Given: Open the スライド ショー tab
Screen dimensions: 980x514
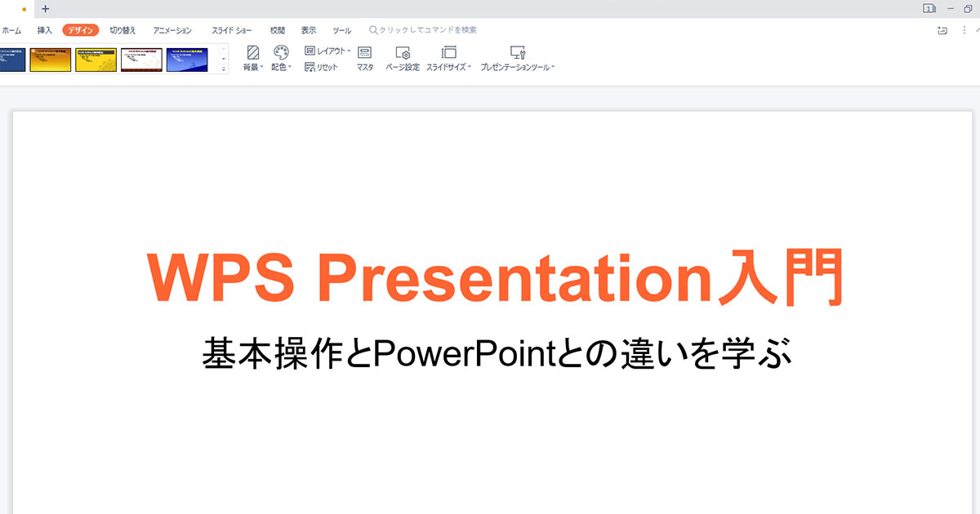Looking at the screenshot, I should click(x=232, y=30).
